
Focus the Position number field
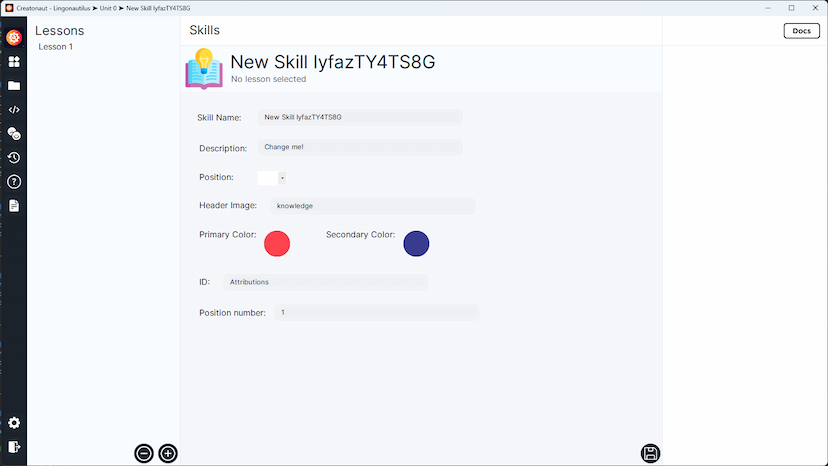377,312
